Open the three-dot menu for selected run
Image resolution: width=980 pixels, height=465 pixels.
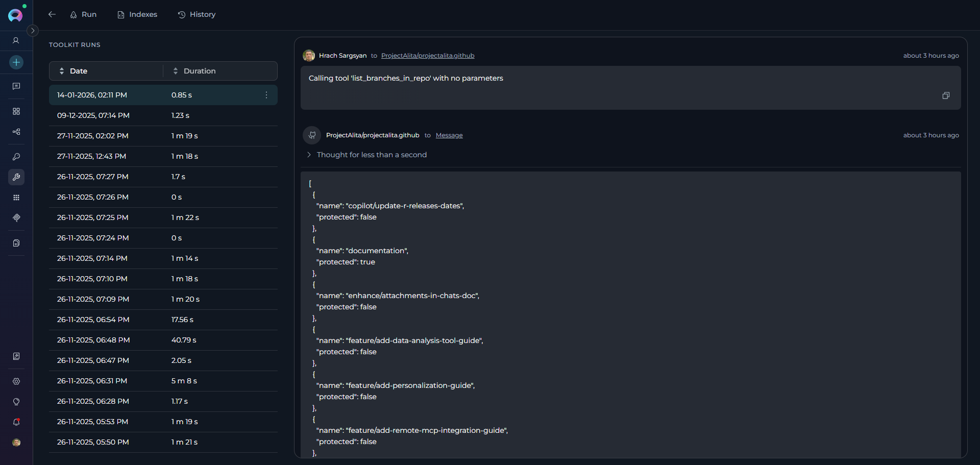coord(266,95)
